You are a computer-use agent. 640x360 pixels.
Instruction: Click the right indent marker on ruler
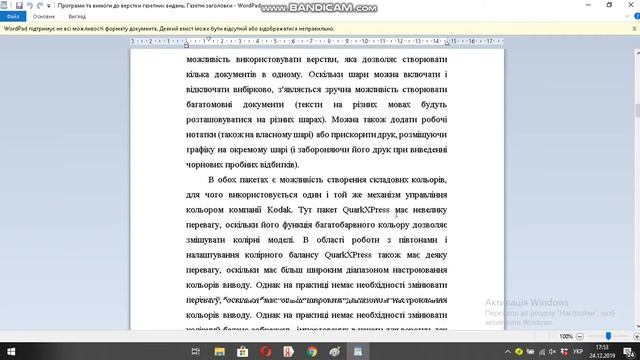click(x=447, y=43)
